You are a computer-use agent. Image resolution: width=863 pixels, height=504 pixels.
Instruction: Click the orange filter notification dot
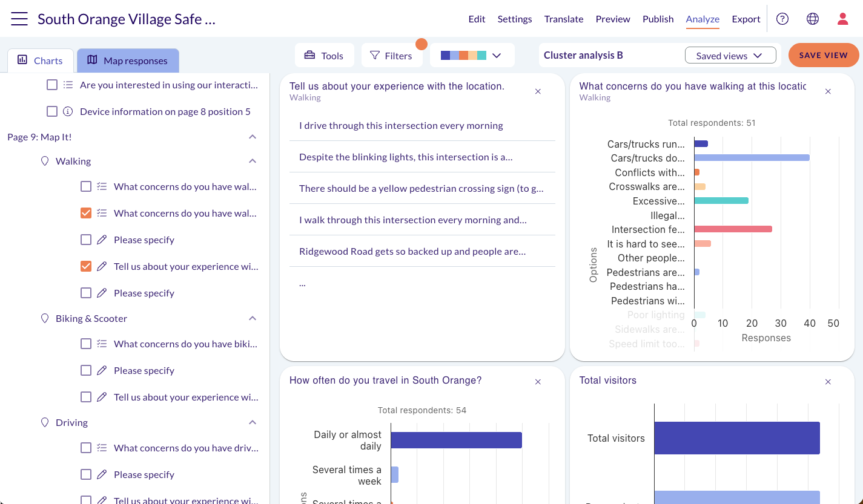(422, 44)
